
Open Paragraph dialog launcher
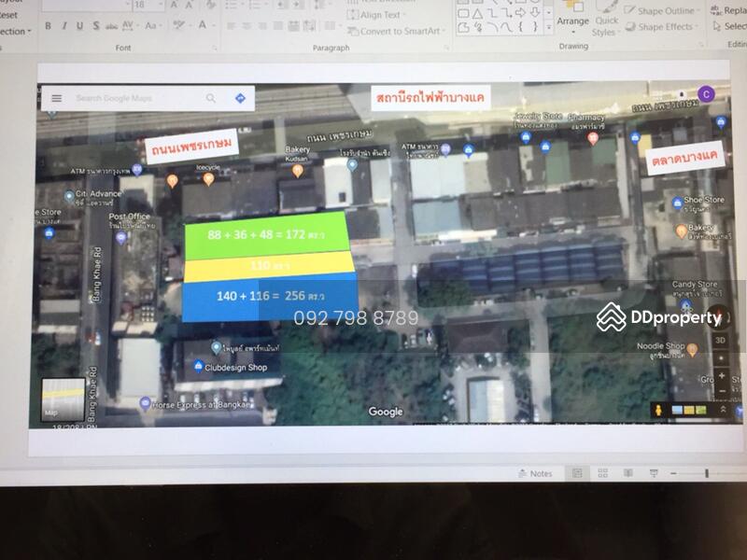446,48
